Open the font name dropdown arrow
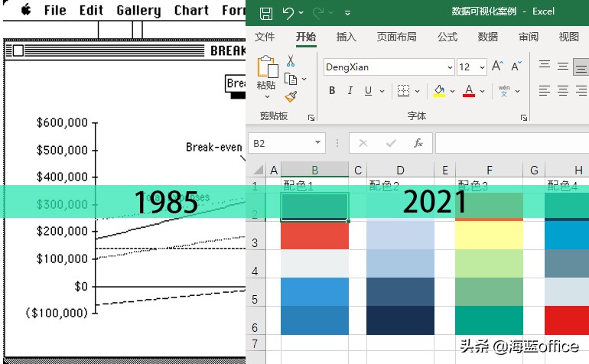This screenshot has height=364, width=589. [x=450, y=67]
